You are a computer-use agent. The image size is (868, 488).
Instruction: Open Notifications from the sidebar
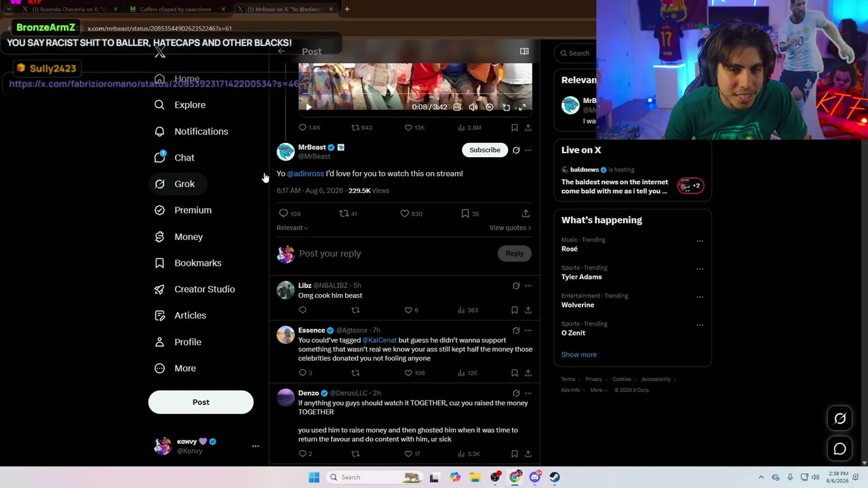[191, 131]
